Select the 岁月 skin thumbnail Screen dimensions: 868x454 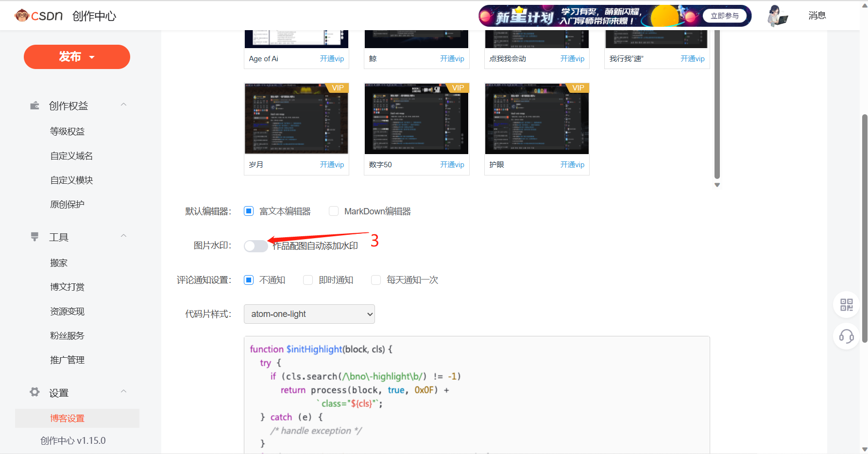tap(296, 119)
